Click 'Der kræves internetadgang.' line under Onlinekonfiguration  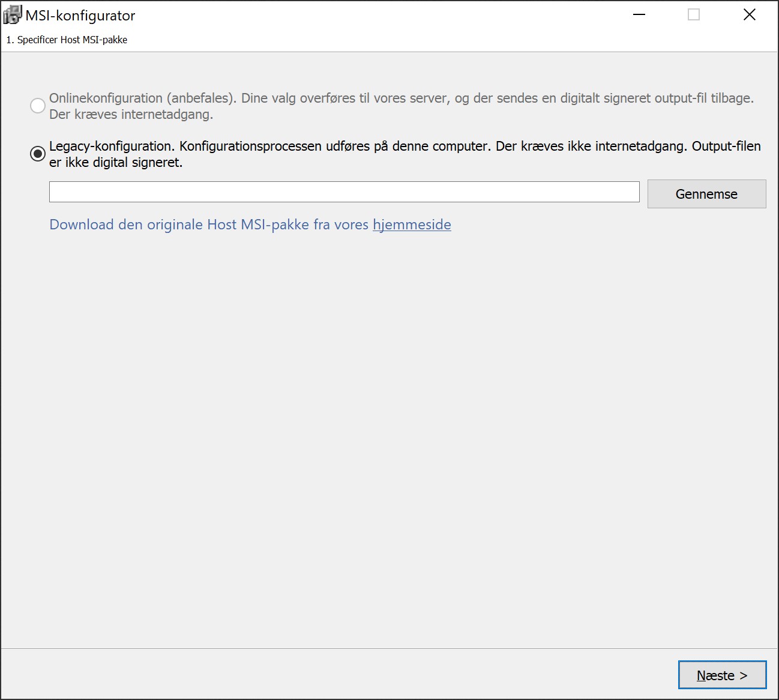tap(131, 115)
